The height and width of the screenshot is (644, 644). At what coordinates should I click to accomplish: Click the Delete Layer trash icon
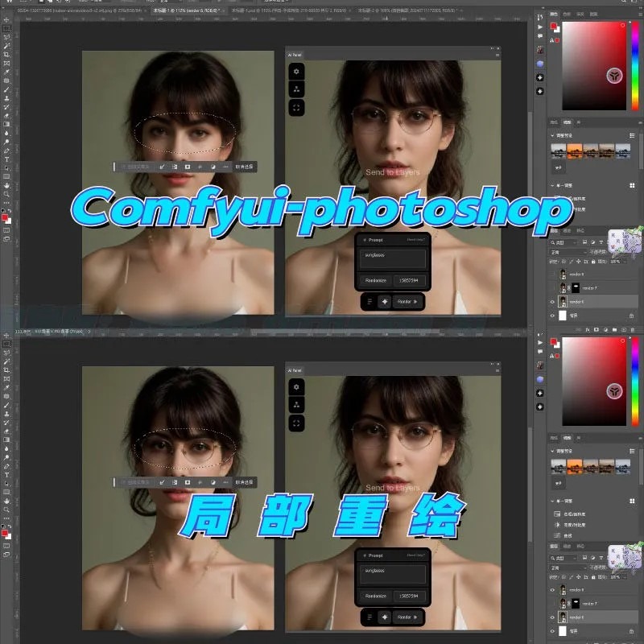633,329
